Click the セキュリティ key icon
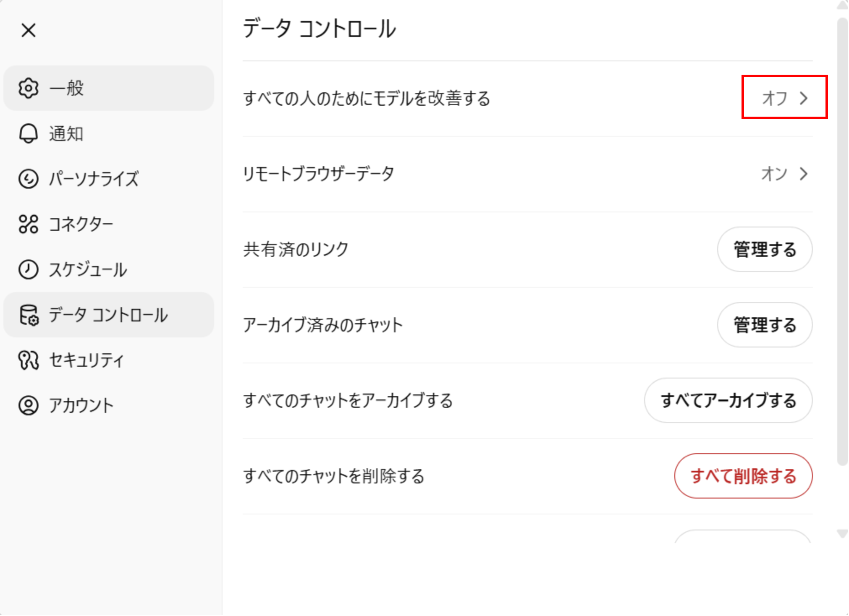The image size is (849, 616). click(x=28, y=360)
